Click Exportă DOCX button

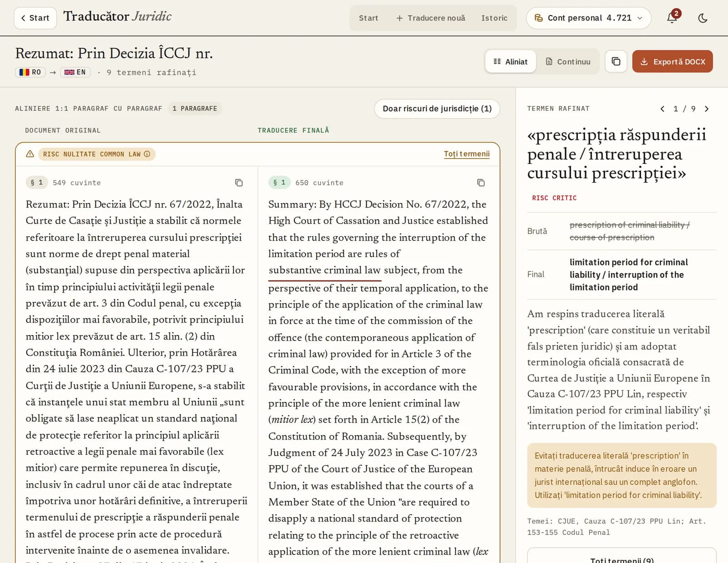coord(672,61)
